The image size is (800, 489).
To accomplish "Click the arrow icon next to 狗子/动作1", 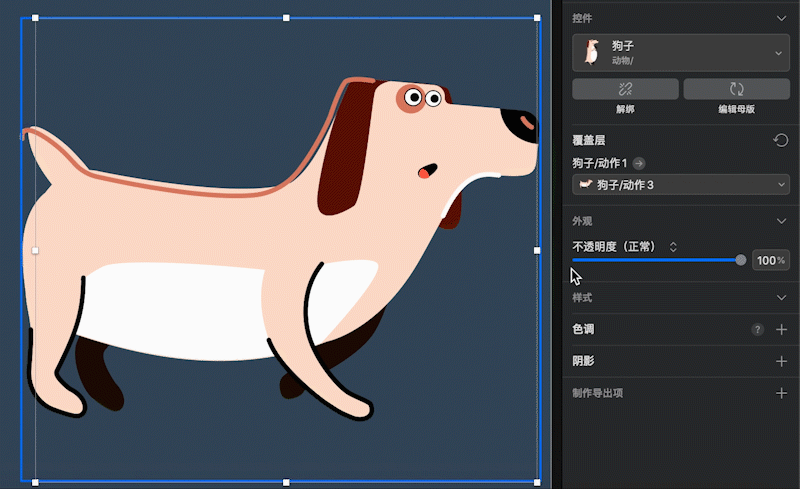I will 638,163.
